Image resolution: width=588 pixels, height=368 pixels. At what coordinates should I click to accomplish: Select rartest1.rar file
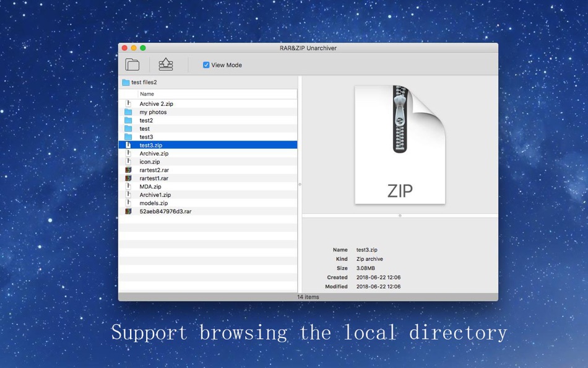pyautogui.click(x=208, y=178)
